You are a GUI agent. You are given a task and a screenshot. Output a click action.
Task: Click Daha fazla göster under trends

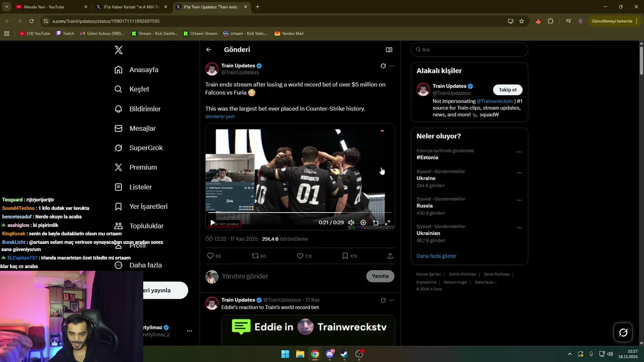436,256
